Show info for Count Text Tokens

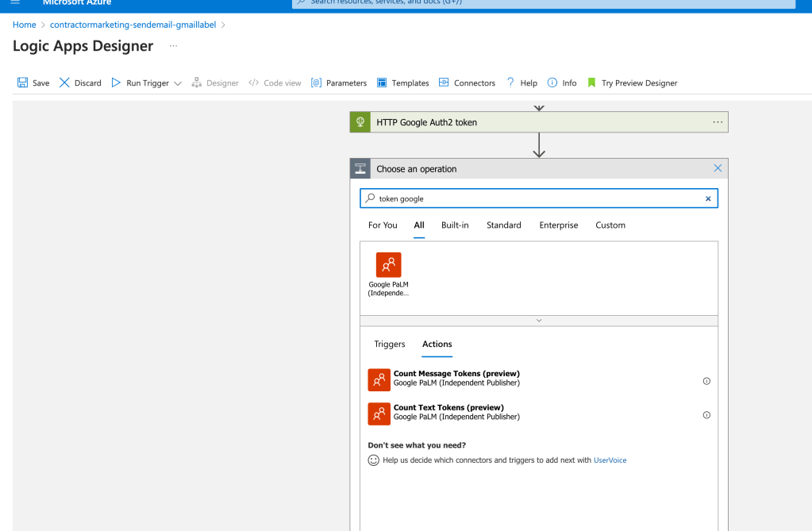(x=706, y=415)
